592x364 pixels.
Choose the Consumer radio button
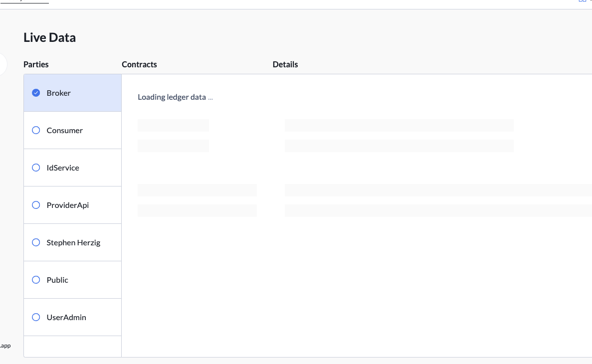click(x=36, y=130)
